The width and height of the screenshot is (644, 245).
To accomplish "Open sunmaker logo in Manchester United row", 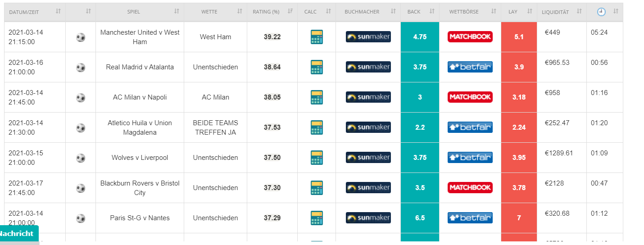I will tap(368, 37).
